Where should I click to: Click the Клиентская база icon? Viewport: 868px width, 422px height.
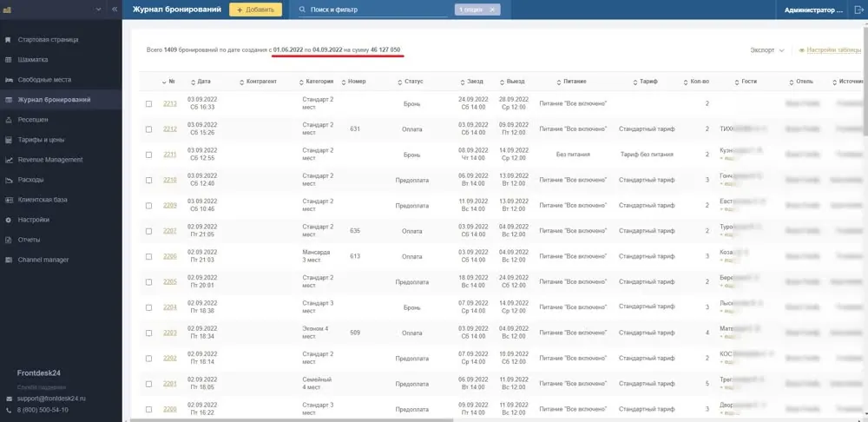pyautogui.click(x=9, y=200)
